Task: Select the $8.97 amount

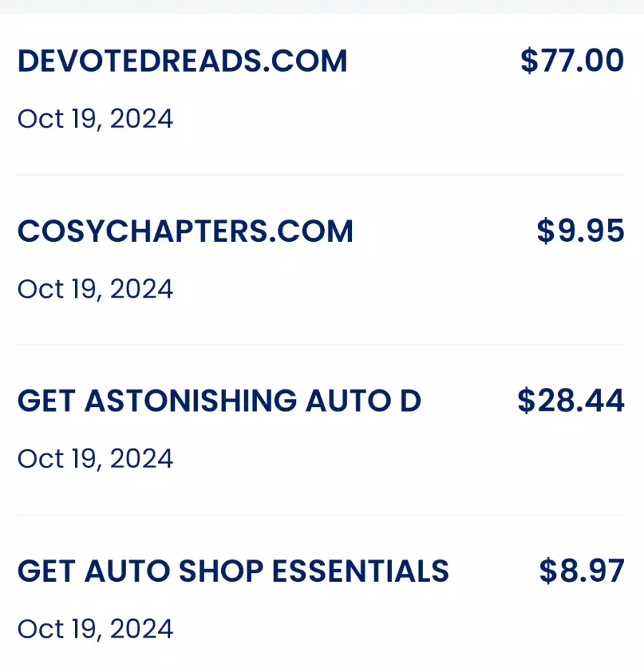Action: coord(582,571)
